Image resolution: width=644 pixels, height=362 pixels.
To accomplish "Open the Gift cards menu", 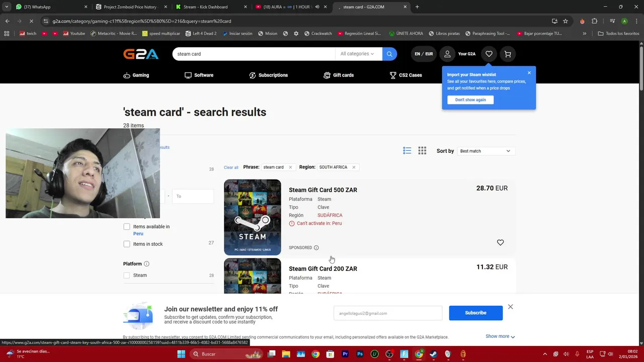I will (x=339, y=75).
